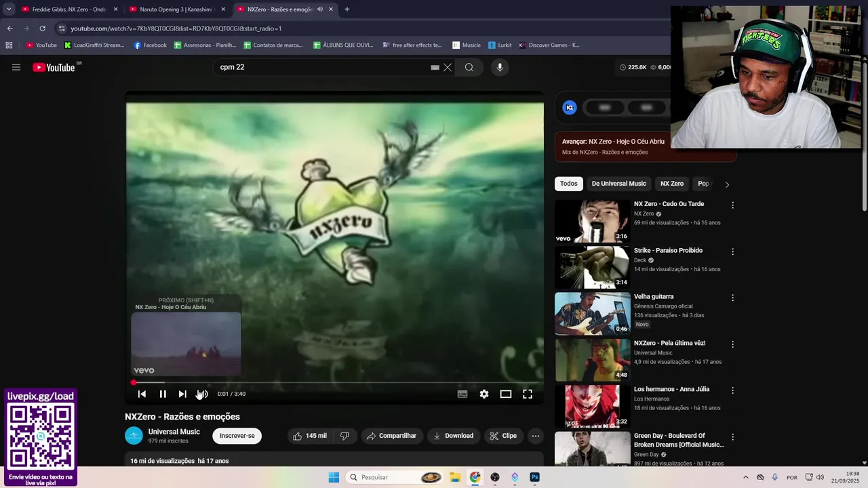Click the vidIQ extension icon

point(570,107)
